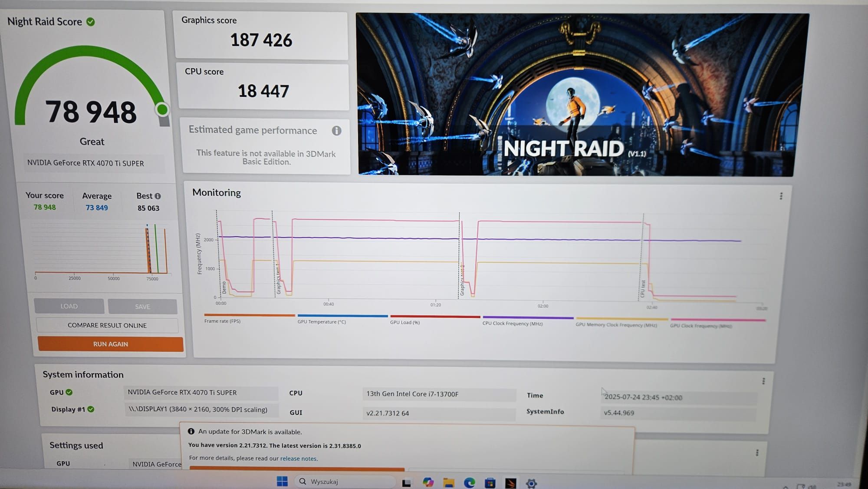Click the Settings used heading

76,445
